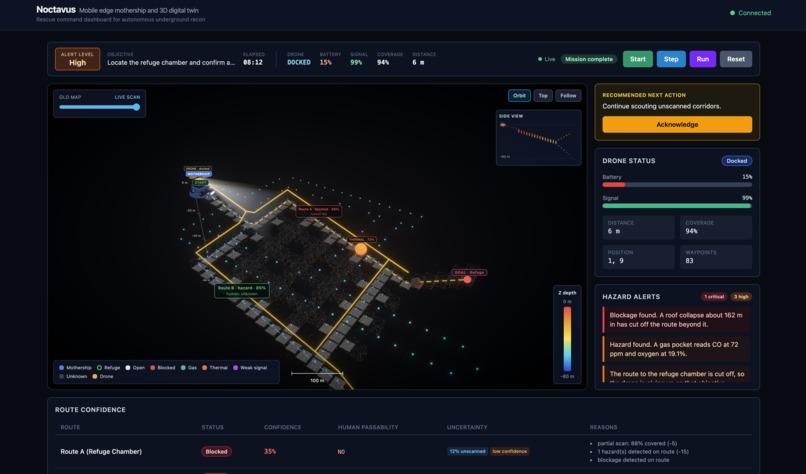806x474 pixels.
Task: Click the Blocked status pill for Route A
Action: click(x=216, y=451)
